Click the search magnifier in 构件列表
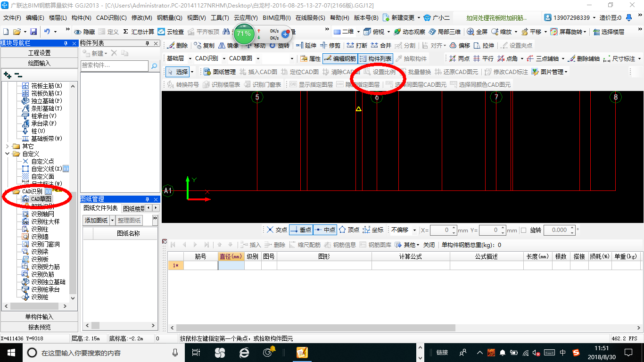This screenshot has width=644, height=362. tap(154, 66)
